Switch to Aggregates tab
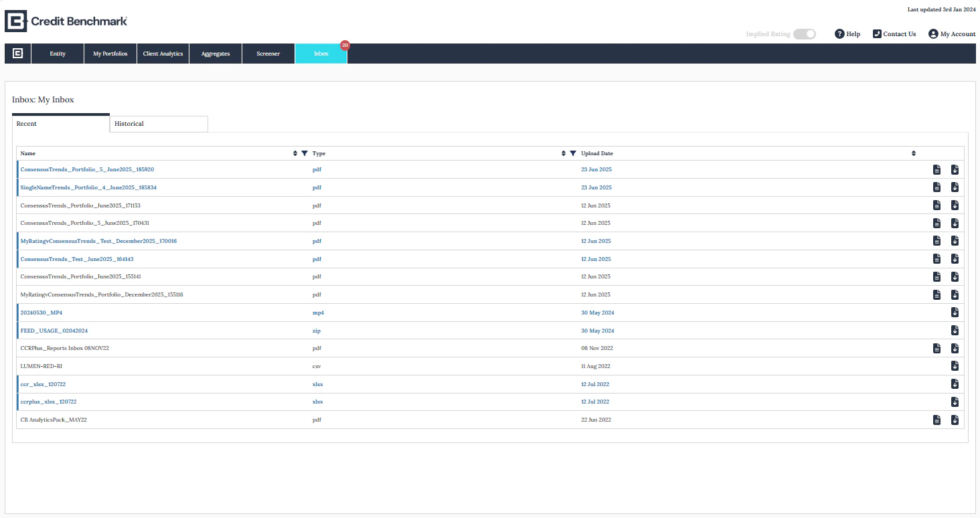The height and width of the screenshot is (518, 980). click(216, 54)
